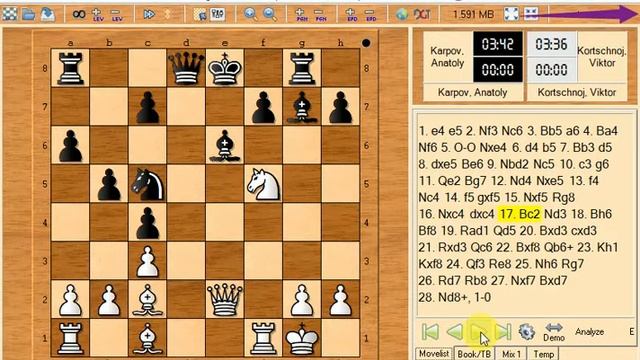Select the black rook on g8
Viewport: 640px width, 360px height.
pos(302,68)
